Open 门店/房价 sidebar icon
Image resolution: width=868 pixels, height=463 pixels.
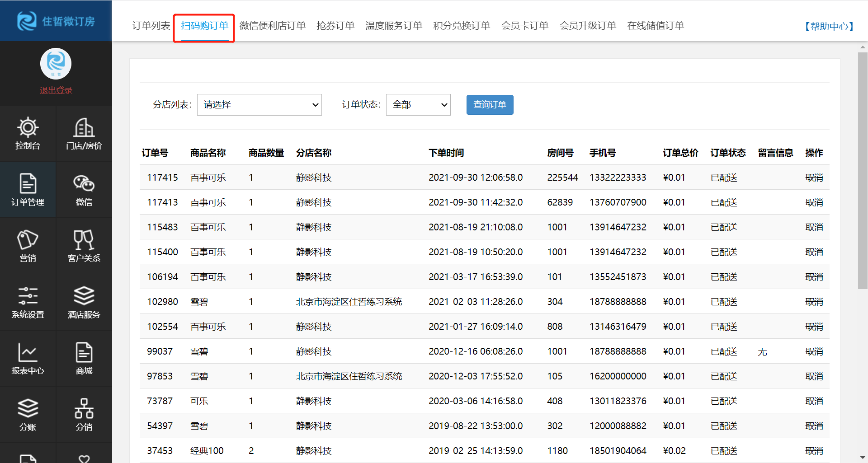click(x=84, y=134)
